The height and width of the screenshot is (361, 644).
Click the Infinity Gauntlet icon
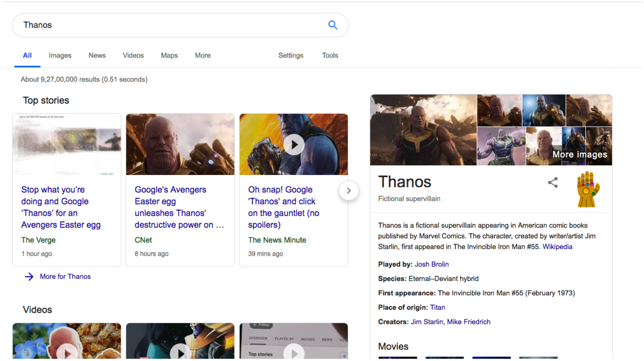pos(588,190)
